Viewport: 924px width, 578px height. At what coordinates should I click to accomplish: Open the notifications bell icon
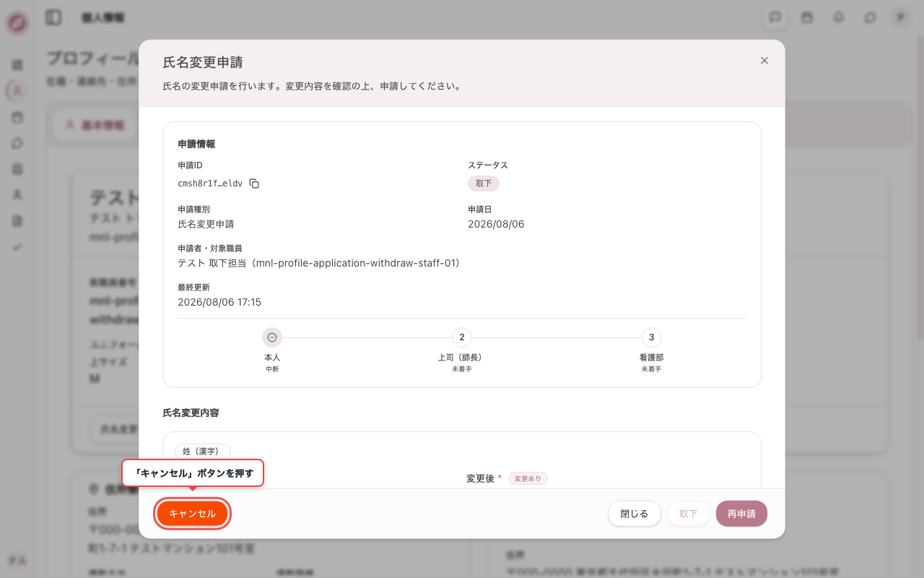click(839, 17)
